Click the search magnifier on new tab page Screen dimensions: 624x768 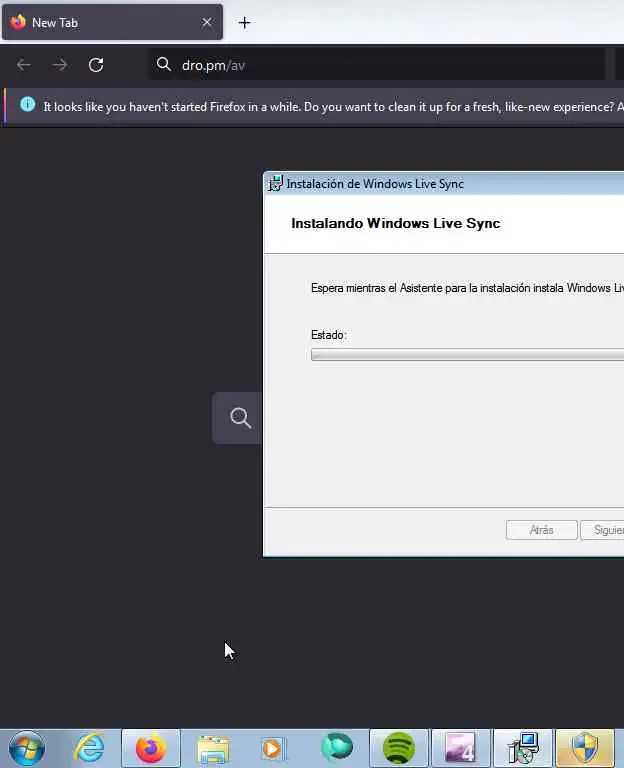click(240, 418)
